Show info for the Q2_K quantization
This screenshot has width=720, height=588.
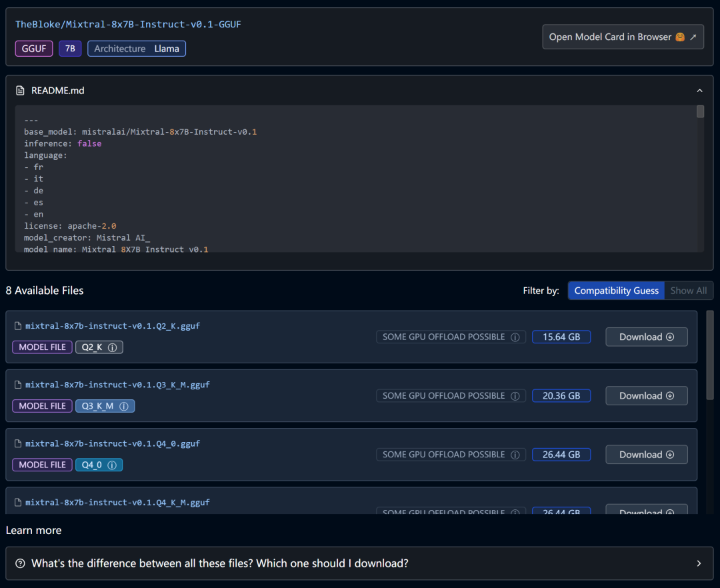click(112, 347)
